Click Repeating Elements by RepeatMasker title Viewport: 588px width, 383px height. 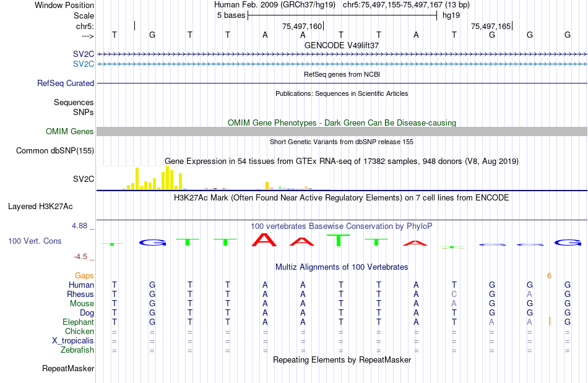click(x=342, y=359)
